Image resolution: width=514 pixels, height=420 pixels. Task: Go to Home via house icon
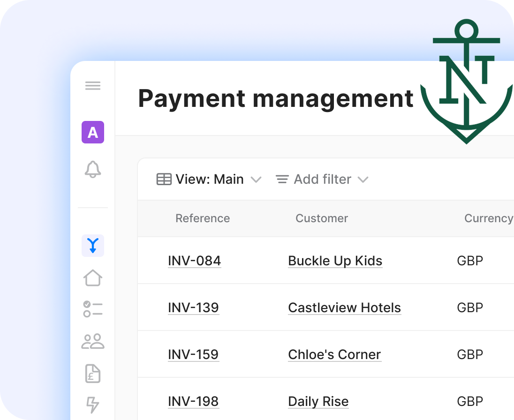(93, 277)
